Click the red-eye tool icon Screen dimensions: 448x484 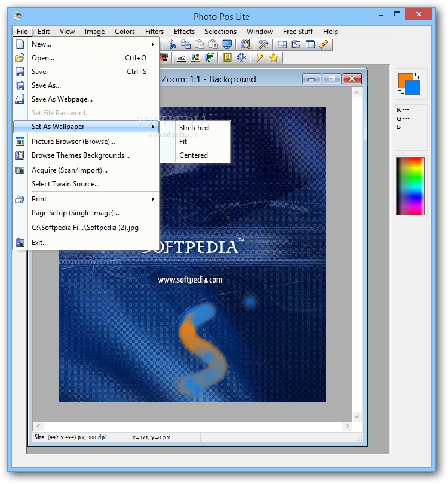pyautogui.click(x=164, y=57)
